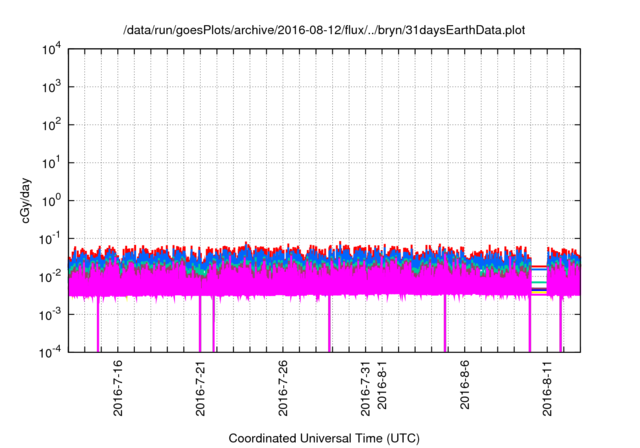Click the plot title file path text
Screen dimensions: 640x448
324,30
